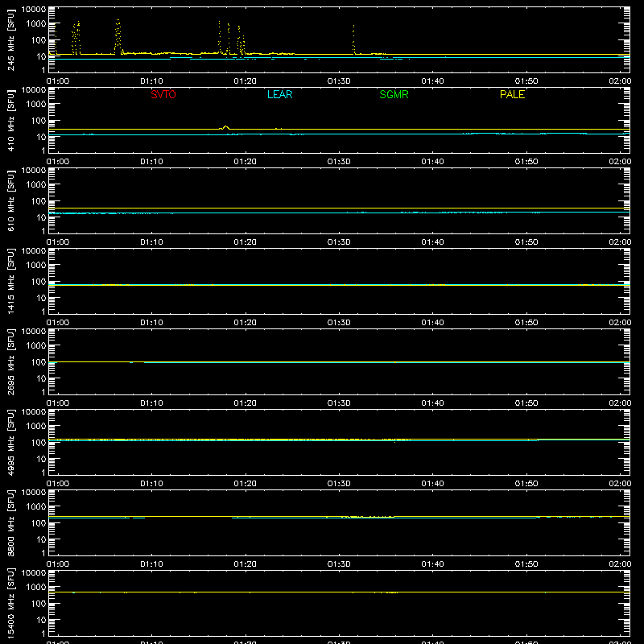Select the 15400 MHz [SFU] axis title
Image resolution: width=644 pixels, height=644 pixels.
click(x=11, y=603)
